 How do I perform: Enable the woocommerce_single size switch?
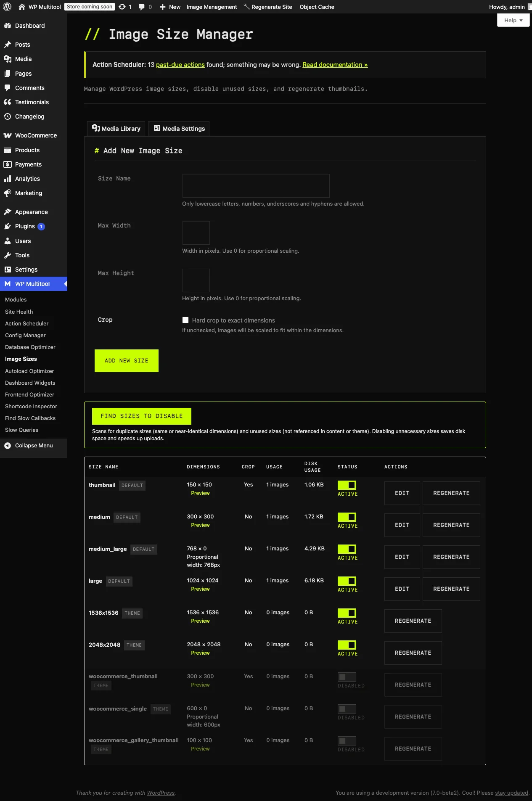pos(347,709)
